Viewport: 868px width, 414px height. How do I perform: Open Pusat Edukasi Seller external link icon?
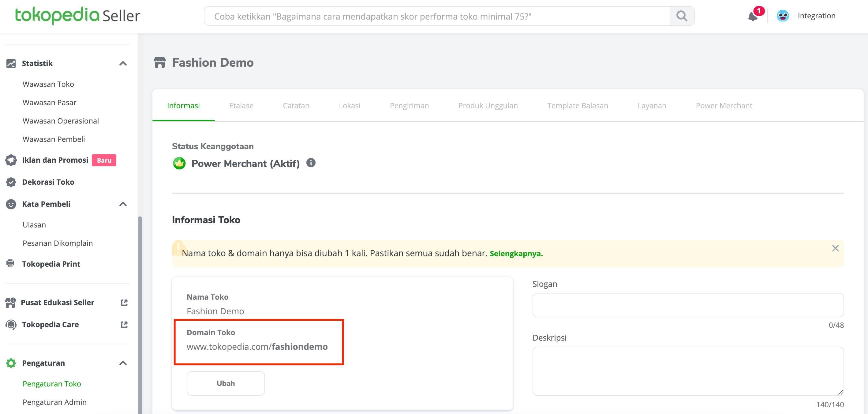click(124, 302)
